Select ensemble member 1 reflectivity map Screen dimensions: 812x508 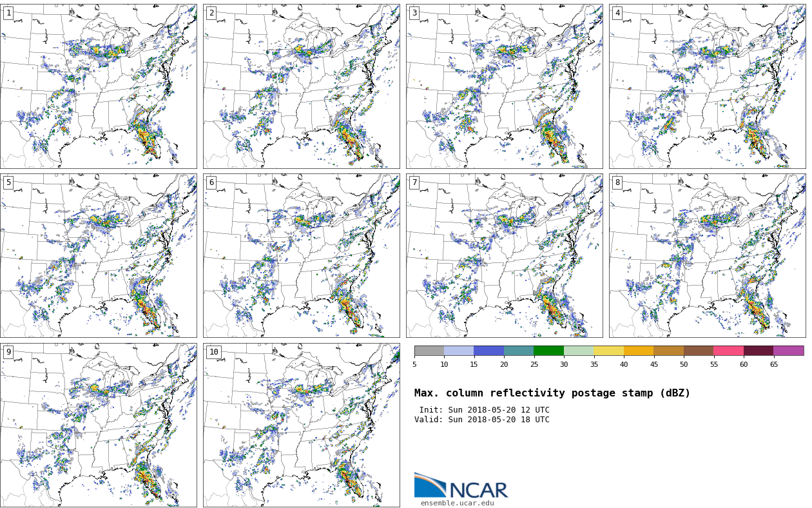(x=99, y=86)
